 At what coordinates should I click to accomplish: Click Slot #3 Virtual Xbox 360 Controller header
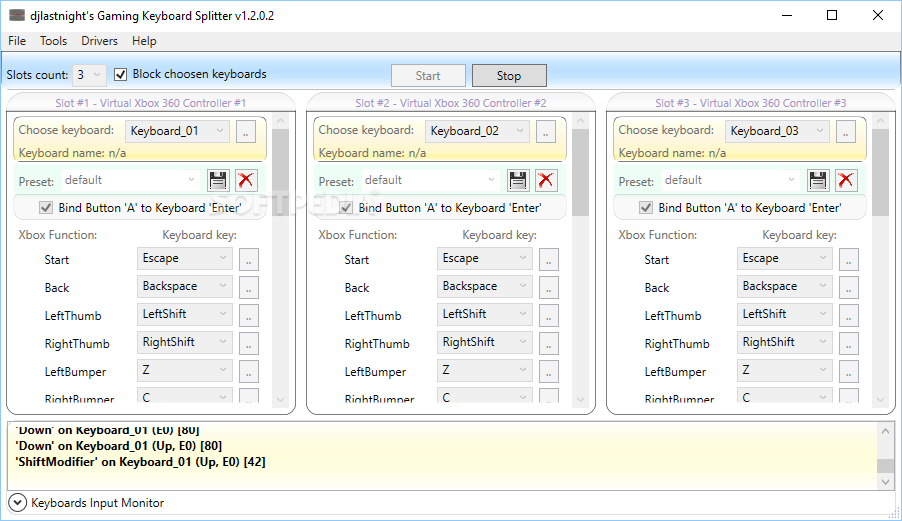(x=751, y=103)
